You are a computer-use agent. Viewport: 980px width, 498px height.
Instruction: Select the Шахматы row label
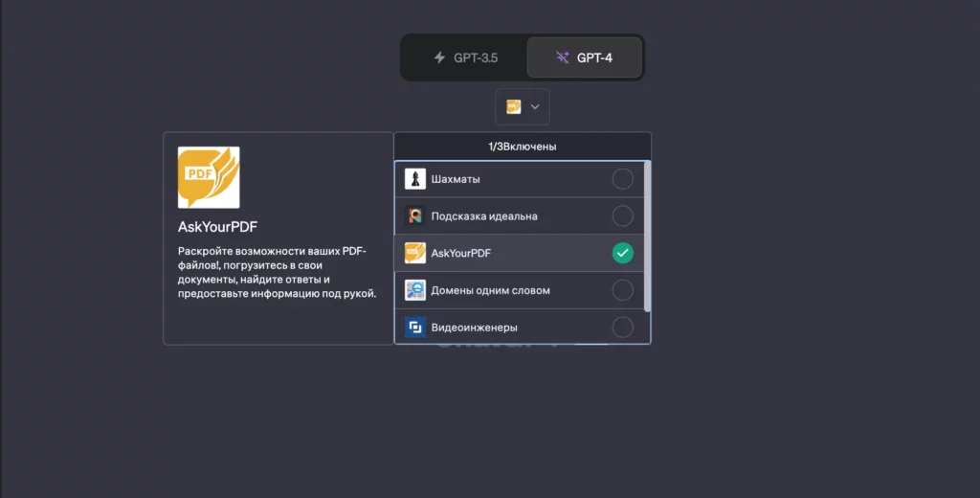click(456, 179)
